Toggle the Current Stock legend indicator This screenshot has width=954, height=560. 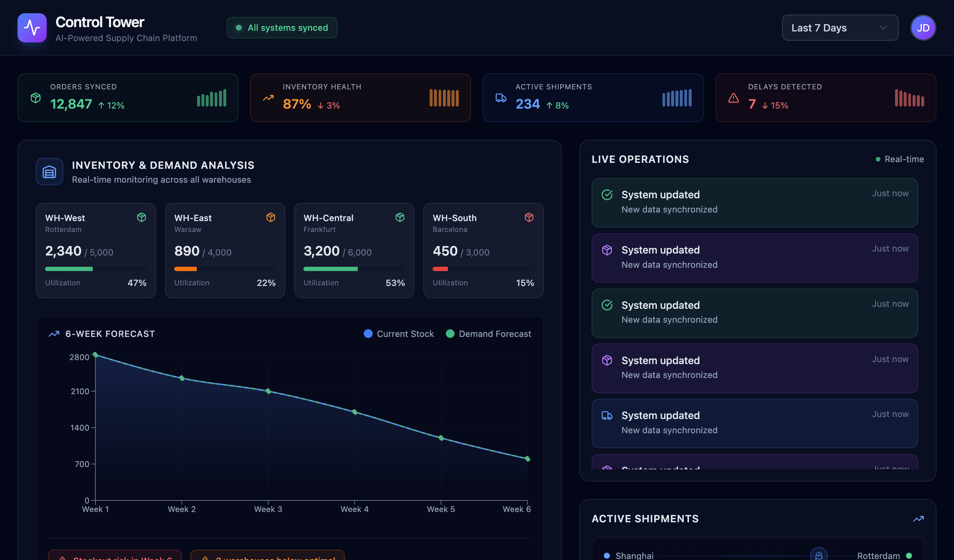pyautogui.click(x=368, y=333)
